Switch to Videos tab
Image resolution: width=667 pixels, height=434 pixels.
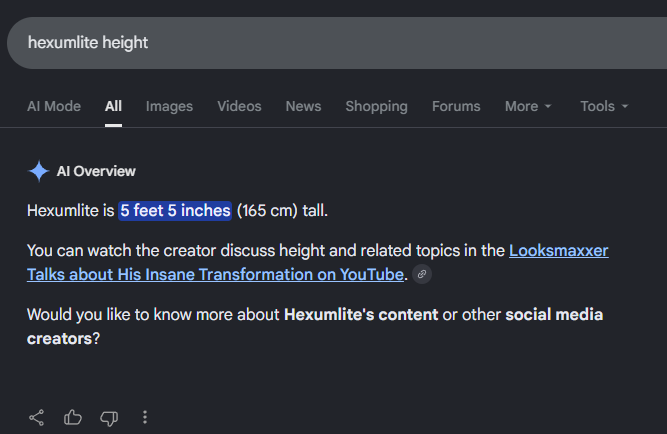coord(239,106)
